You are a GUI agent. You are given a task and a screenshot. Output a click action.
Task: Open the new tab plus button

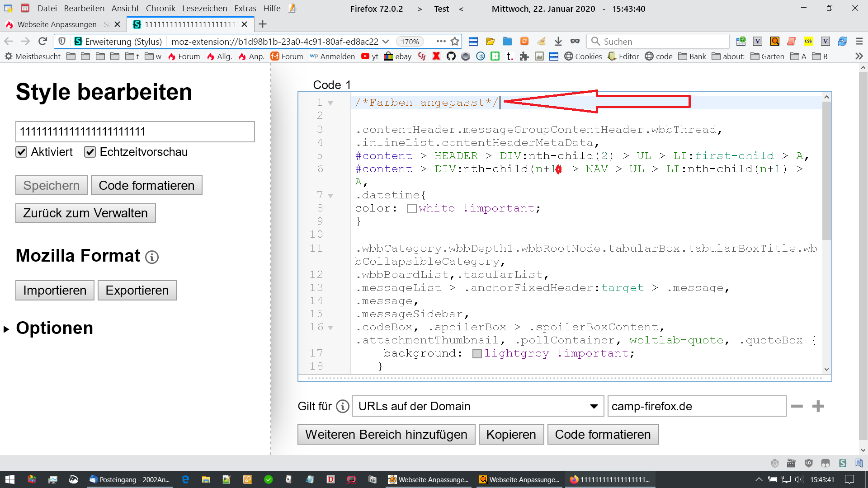(263, 24)
